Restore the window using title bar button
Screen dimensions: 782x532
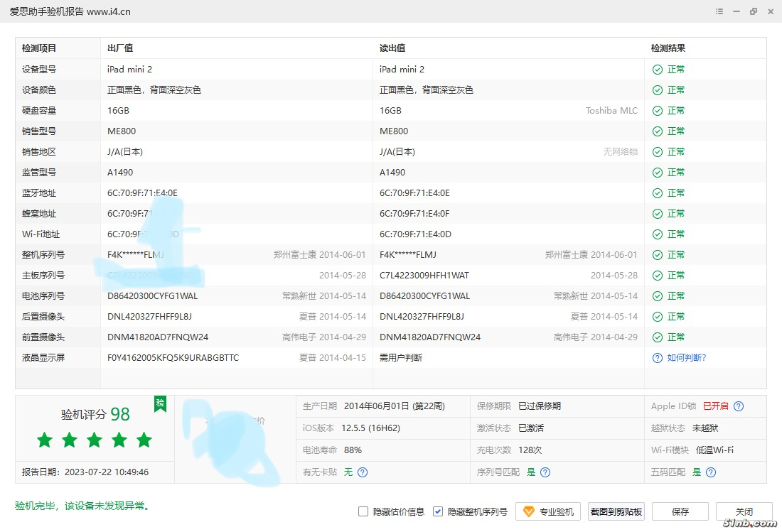(754, 11)
